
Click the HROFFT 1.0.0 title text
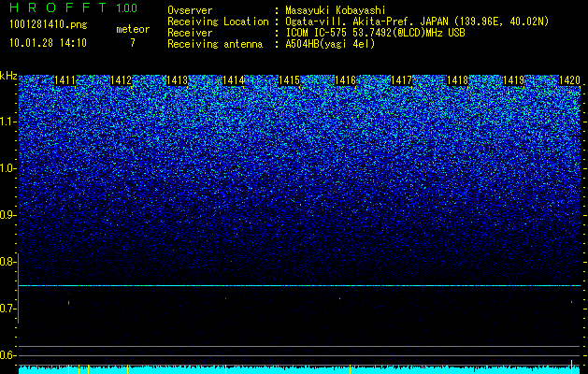(73, 7)
